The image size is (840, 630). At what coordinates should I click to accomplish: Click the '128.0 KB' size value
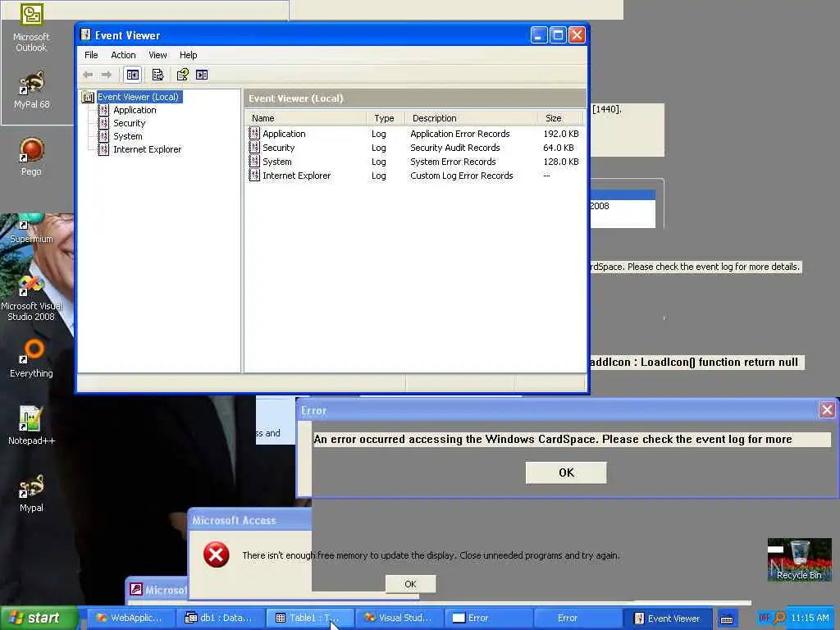[x=561, y=162]
